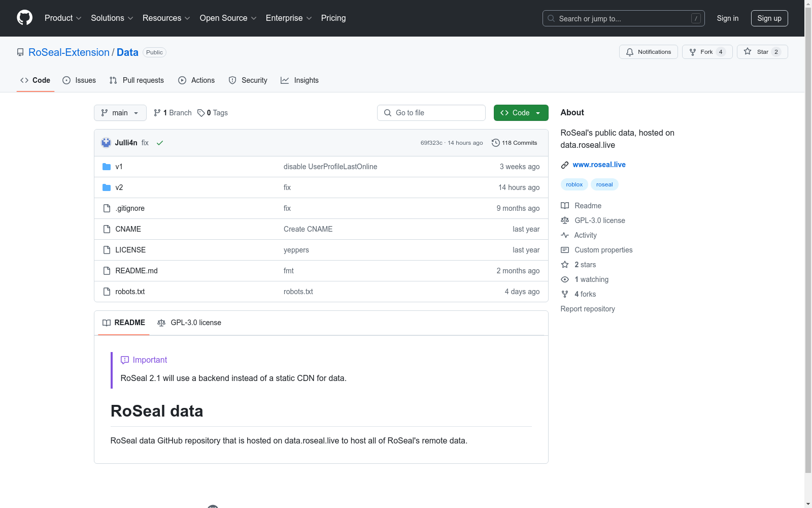View the Insights tab
812x508 pixels.
pyautogui.click(x=300, y=80)
